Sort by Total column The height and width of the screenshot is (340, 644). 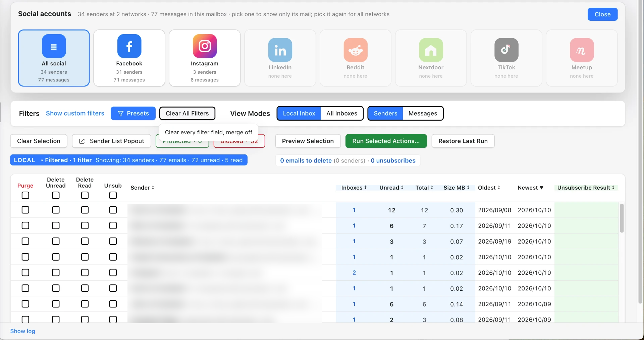pos(424,188)
